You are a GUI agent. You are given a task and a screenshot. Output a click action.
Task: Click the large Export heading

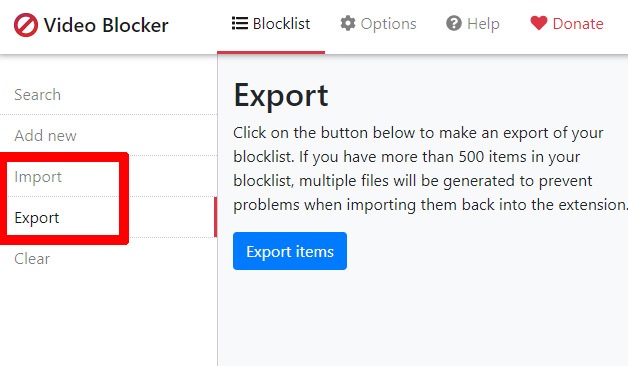281,95
